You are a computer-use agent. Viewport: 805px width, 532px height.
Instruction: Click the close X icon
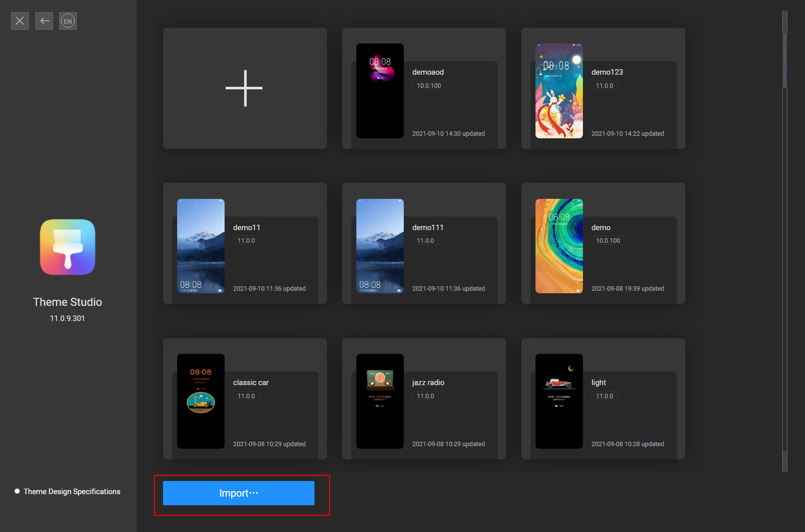click(x=20, y=21)
